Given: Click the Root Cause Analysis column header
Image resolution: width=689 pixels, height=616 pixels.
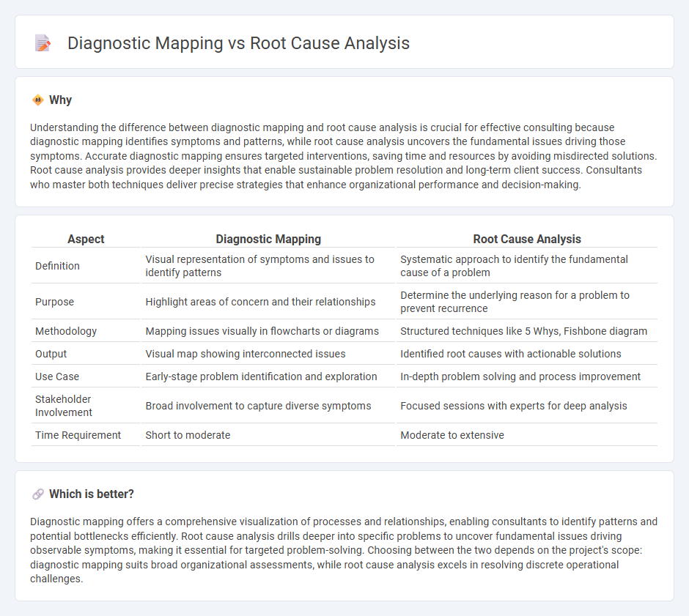Looking at the screenshot, I should 527,239.
